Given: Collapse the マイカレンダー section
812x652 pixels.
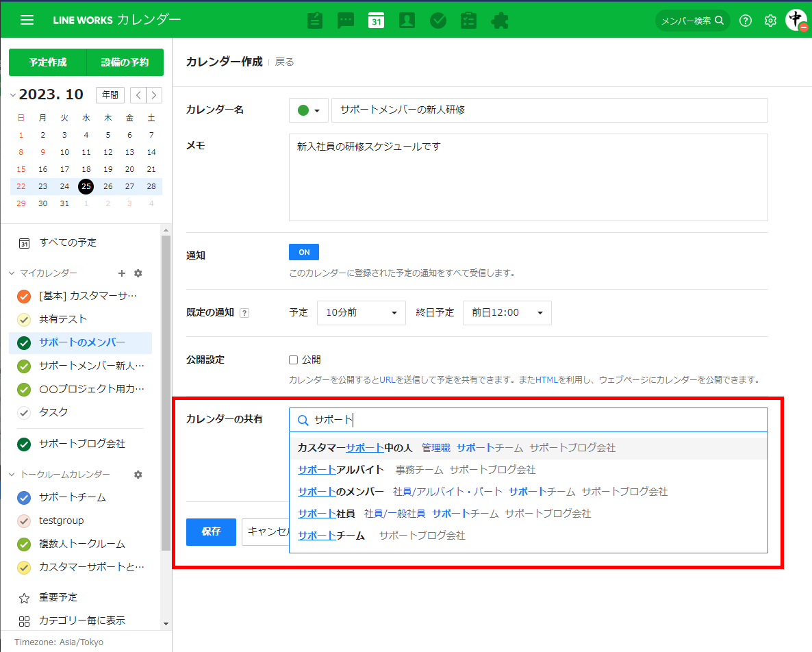Looking at the screenshot, I should (12, 273).
